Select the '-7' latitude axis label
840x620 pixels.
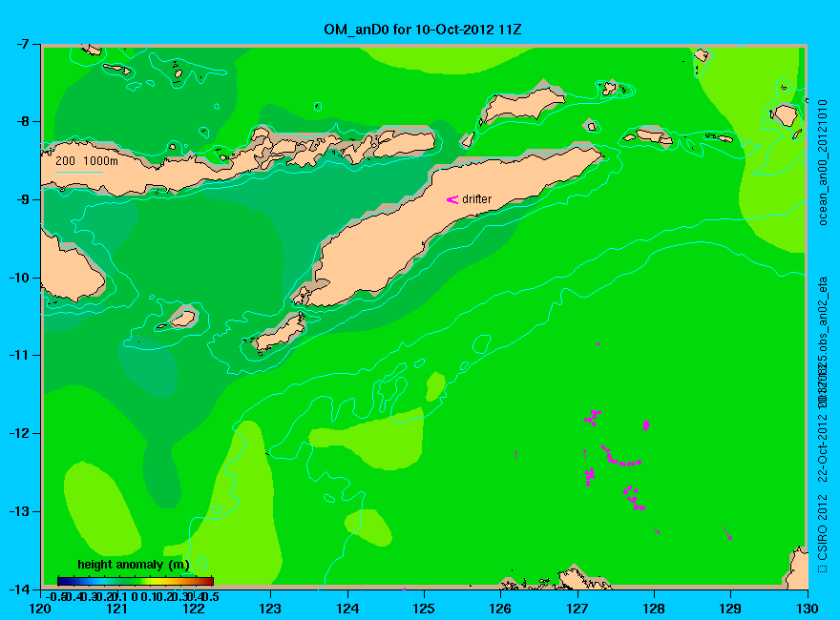tap(23, 44)
